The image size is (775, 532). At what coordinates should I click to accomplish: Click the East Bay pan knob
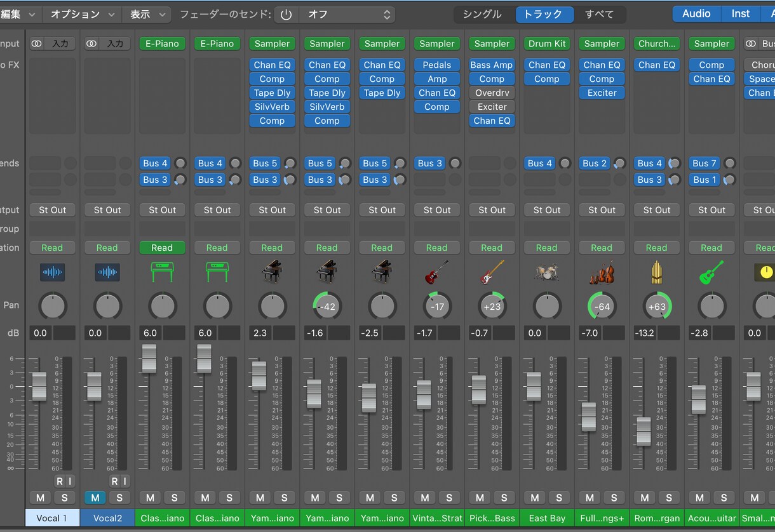pyautogui.click(x=547, y=306)
